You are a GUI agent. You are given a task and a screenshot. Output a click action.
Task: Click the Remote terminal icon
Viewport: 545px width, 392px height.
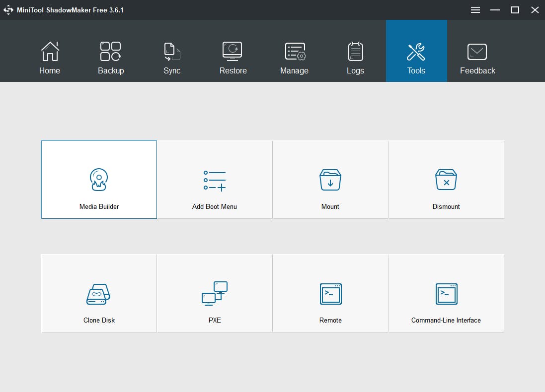330,294
